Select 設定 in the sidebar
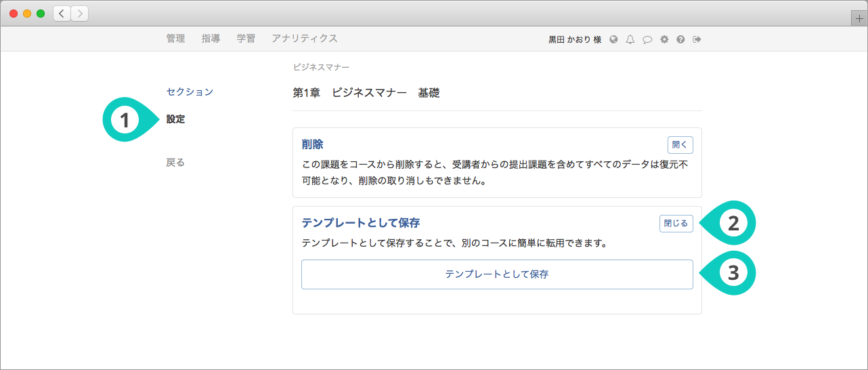This screenshot has width=868, height=370. pyautogui.click(x=175, y=119)
